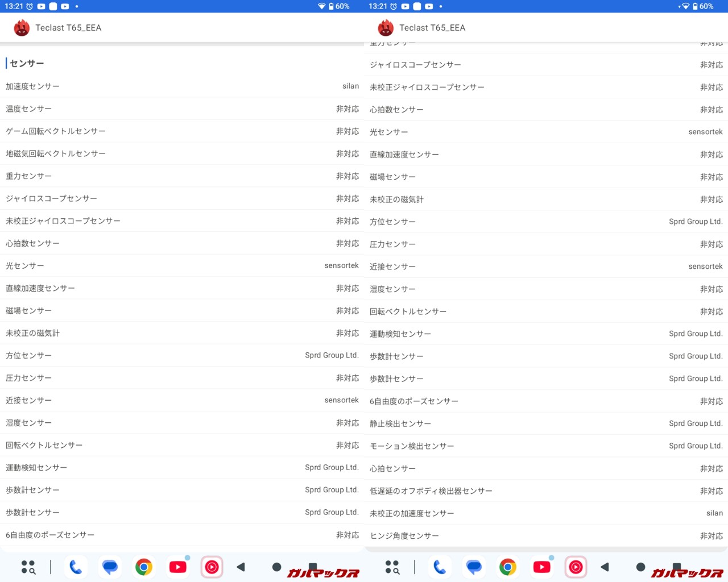Image resolution: width=728 pixels, height=582 pixels.
Task: Select the ゲーム回転ベクトルセンサー row
Action: (x=182, y=131)
